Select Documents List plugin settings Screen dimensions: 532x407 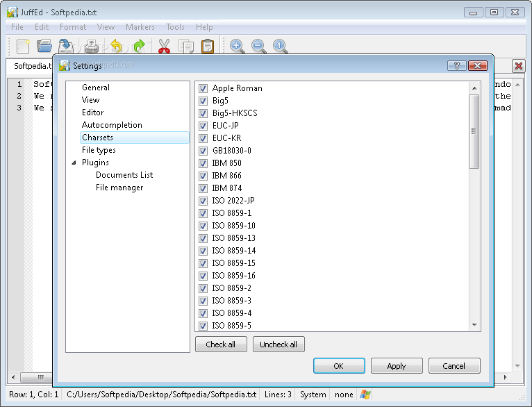pos(124,175)
